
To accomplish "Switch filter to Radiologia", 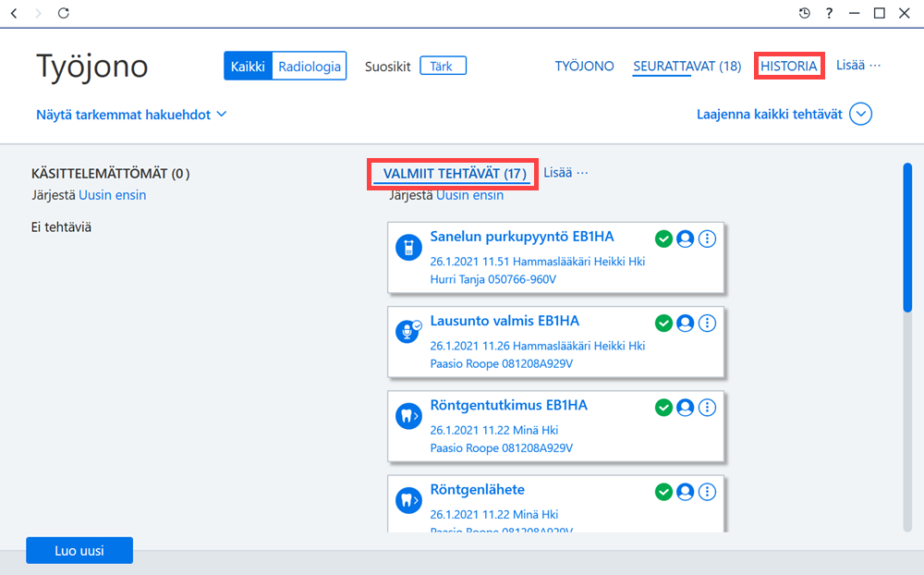I will click(310, 66).
